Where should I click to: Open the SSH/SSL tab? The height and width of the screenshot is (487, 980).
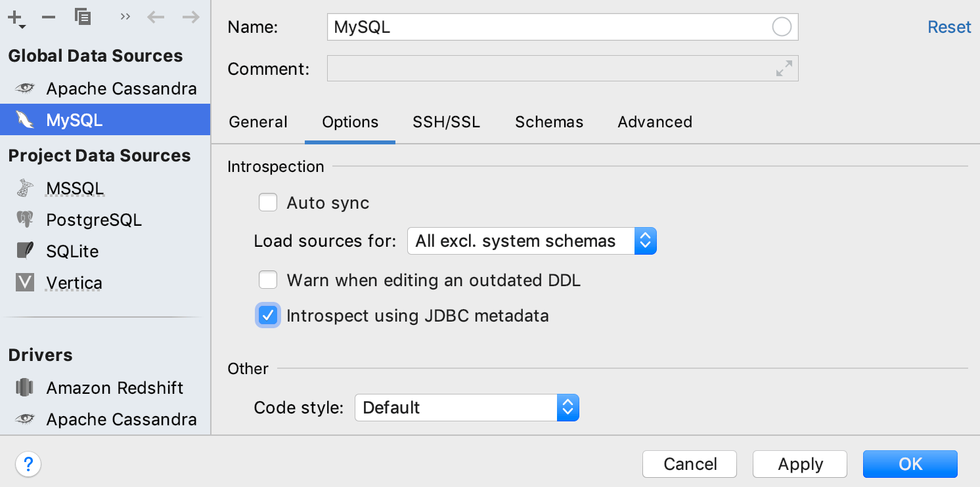point(447,122)
